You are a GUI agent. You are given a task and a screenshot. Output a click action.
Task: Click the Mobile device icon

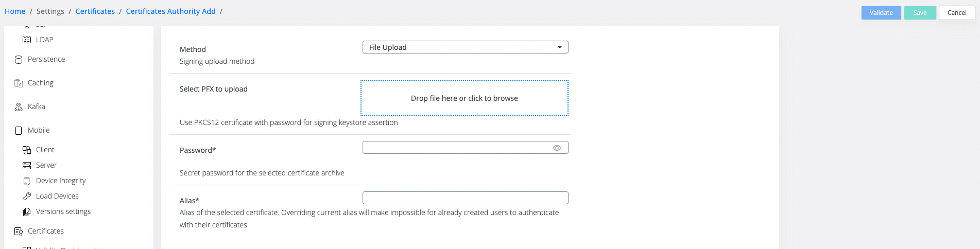[x=19, y=131]
